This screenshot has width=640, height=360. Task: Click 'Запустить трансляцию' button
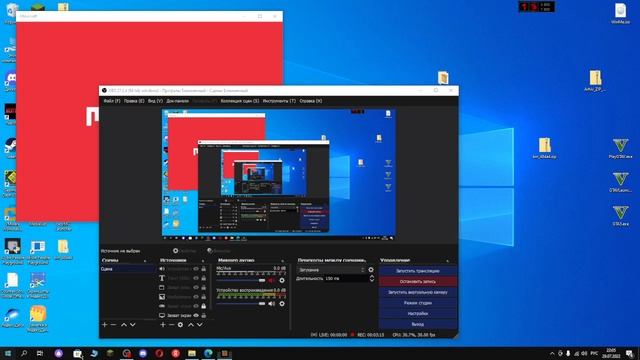[418, 271]
